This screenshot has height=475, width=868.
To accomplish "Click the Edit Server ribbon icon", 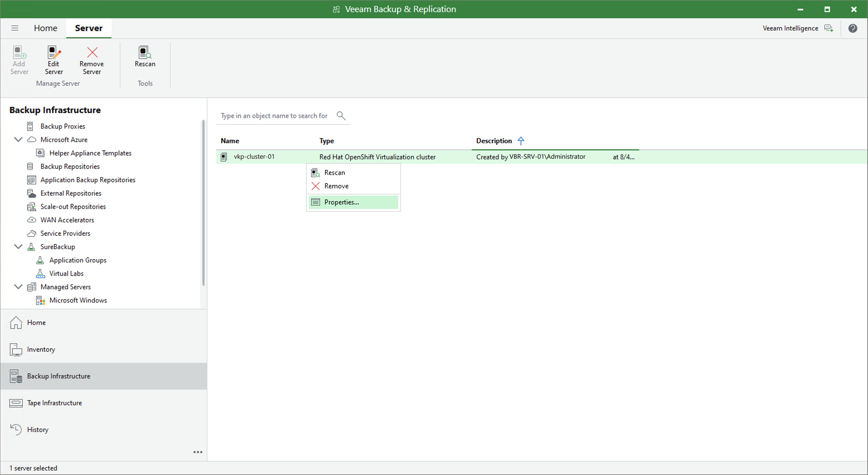I will pyautogui.click(x=54, y=52).
